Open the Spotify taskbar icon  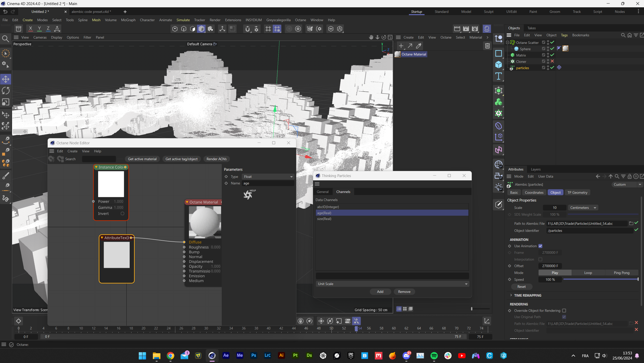tap(434, 356)
